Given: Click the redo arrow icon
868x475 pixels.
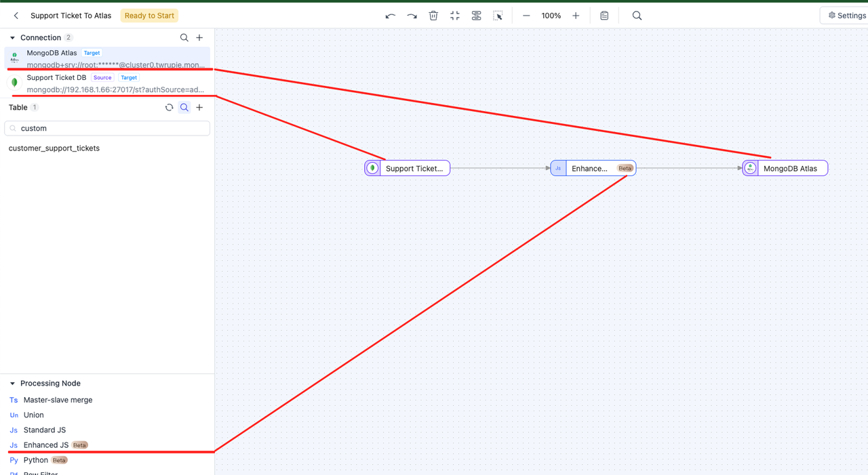Looking at the screenshot, I should point(412,16).
